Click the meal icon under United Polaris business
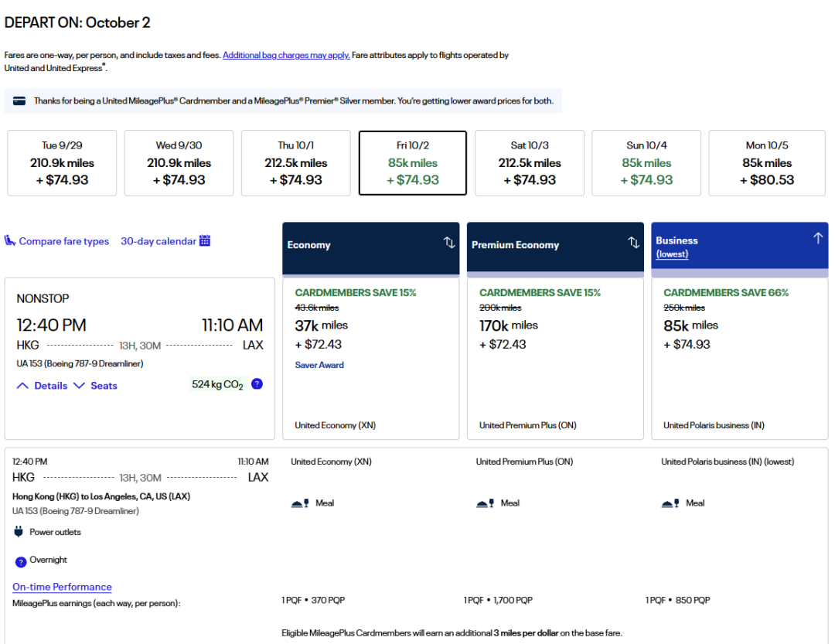The height and width of the screenshot is (644, 835). click(x=670, y=503)
